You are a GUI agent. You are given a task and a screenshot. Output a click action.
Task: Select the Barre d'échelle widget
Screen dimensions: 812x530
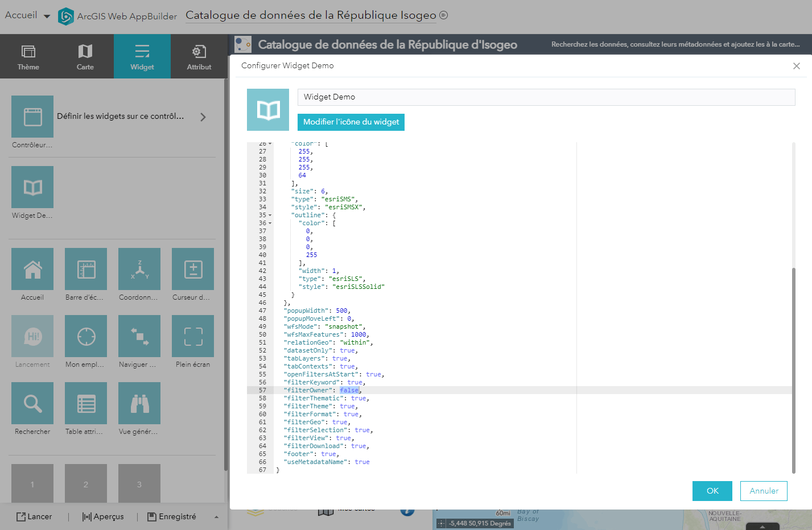86,269
